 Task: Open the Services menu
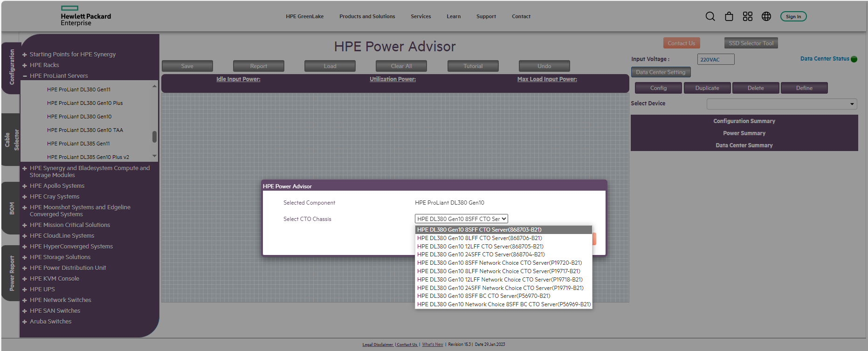[421, 16]
